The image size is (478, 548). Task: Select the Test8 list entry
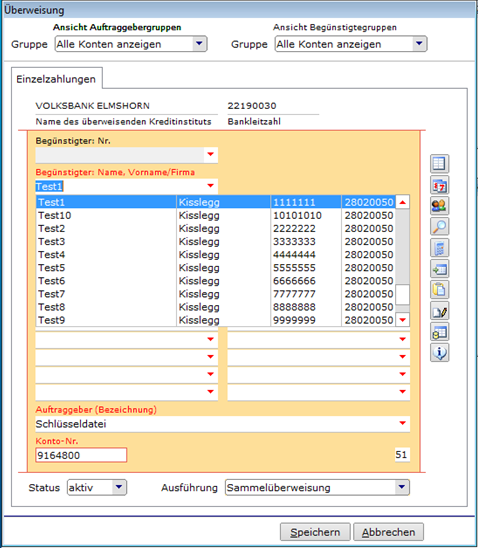[216, 307]
